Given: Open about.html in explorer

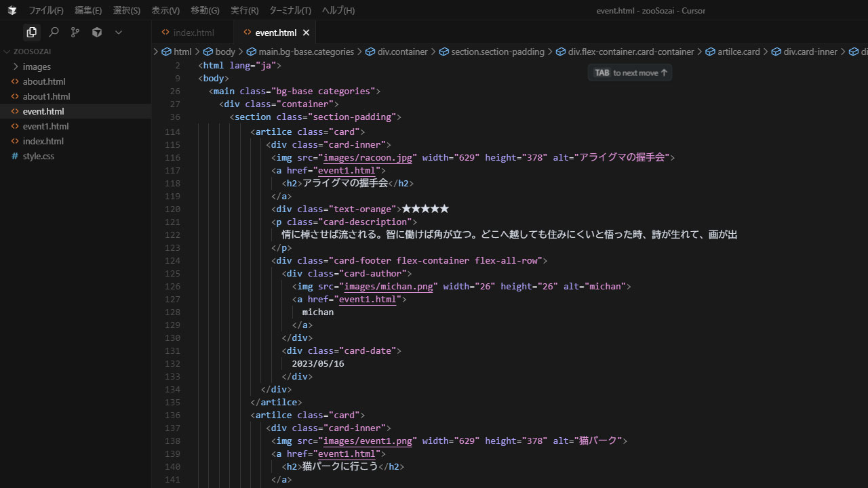Looking at the screenshot, I should click(x=75, y=81).
